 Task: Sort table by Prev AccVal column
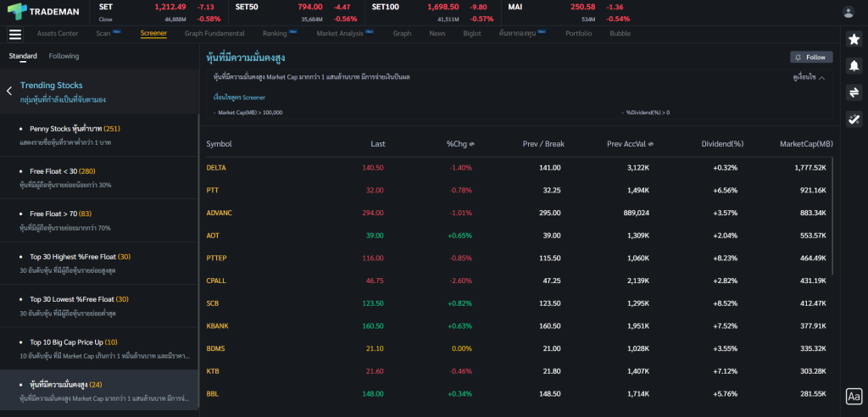click(x=628, y=144)
